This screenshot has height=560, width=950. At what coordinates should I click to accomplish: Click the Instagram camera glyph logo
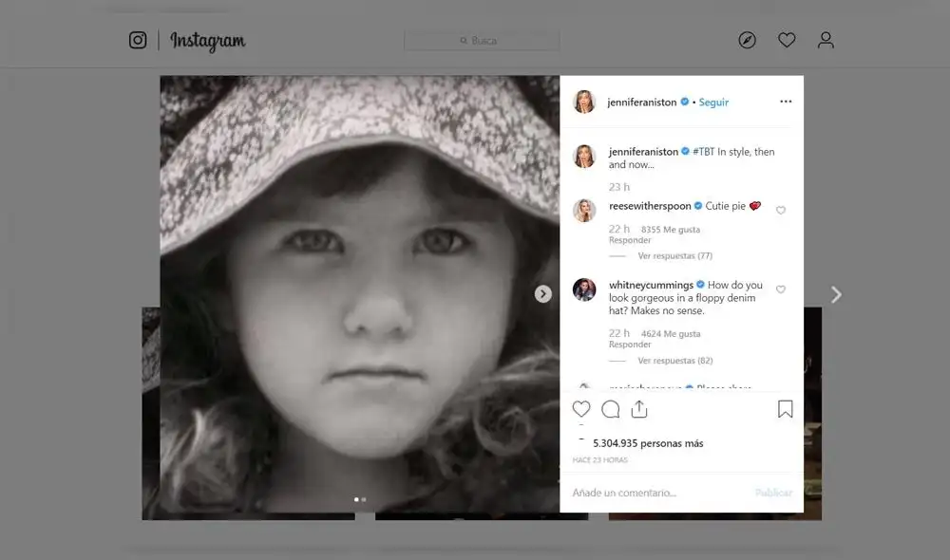pos(138,40)
